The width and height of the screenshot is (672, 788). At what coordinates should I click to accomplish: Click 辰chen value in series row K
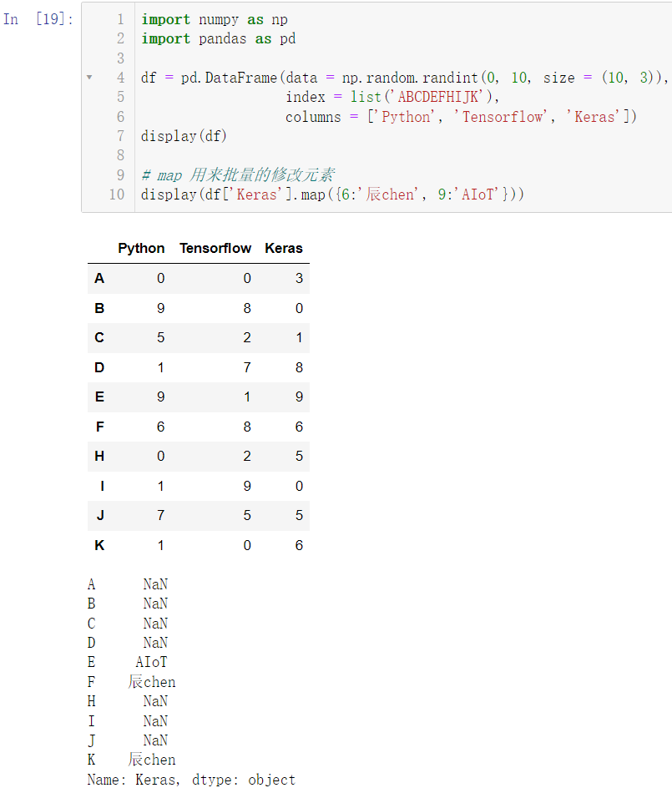tap(152, 760)
